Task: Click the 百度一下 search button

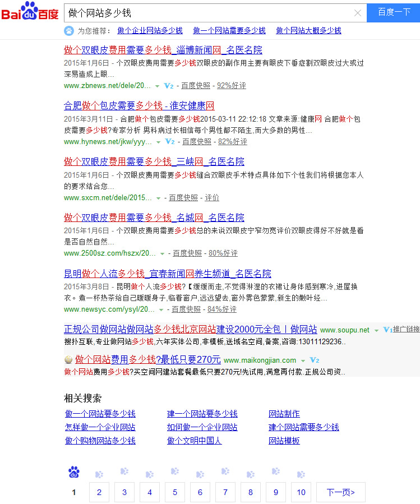Action: click(x=393, y=13)
